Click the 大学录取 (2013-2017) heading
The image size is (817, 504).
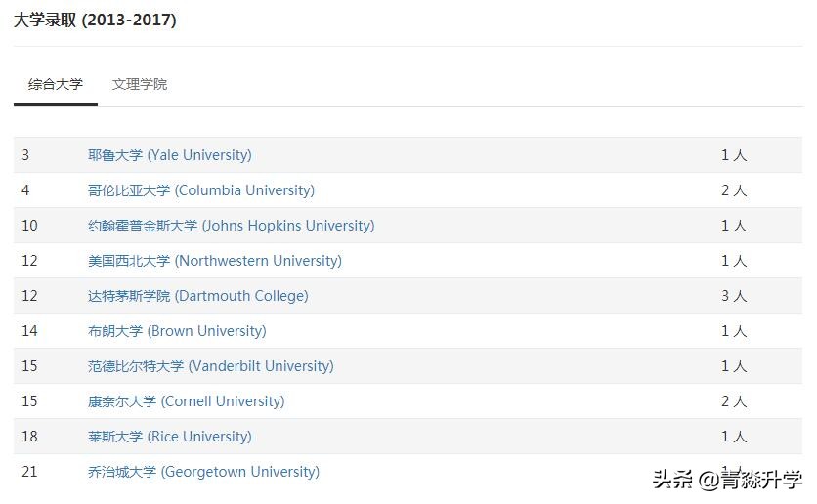pos(95,20)
